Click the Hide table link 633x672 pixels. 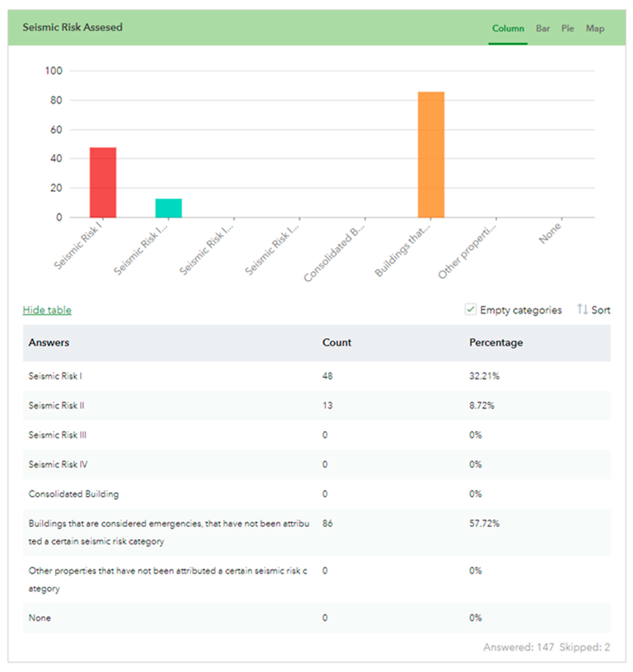47,310
